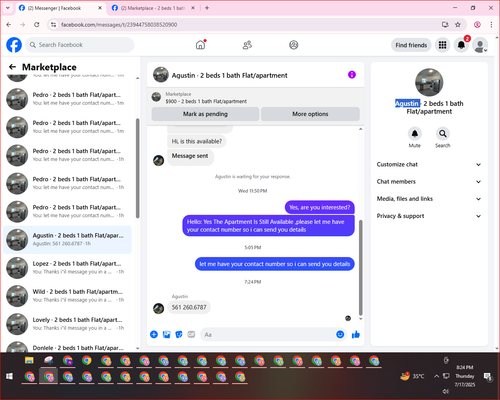Reload the page with the refresh icon
This screenshot has width=500, height=400.
pos(37,24)
